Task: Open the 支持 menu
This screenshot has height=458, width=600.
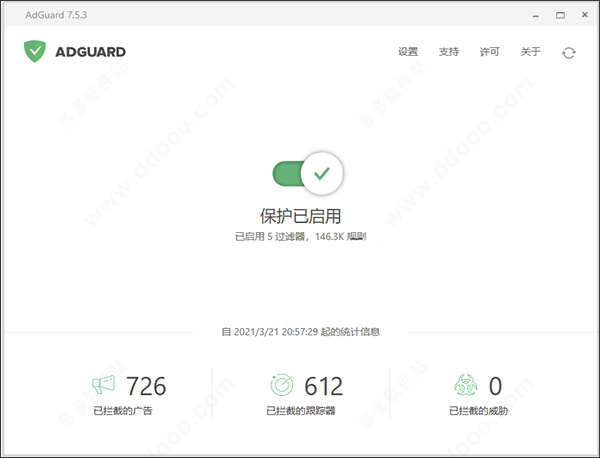Action: coord(449,52)
